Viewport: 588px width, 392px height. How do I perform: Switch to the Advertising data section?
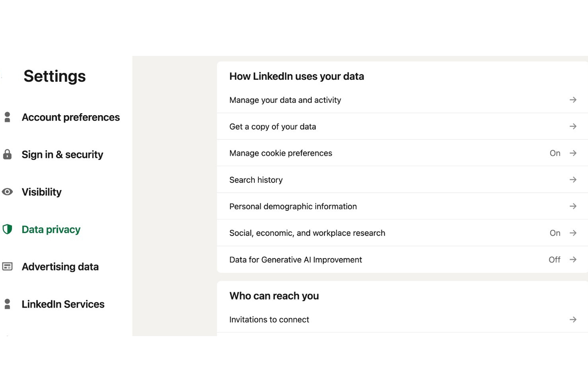pyautogui.click(x=60, y=267)
